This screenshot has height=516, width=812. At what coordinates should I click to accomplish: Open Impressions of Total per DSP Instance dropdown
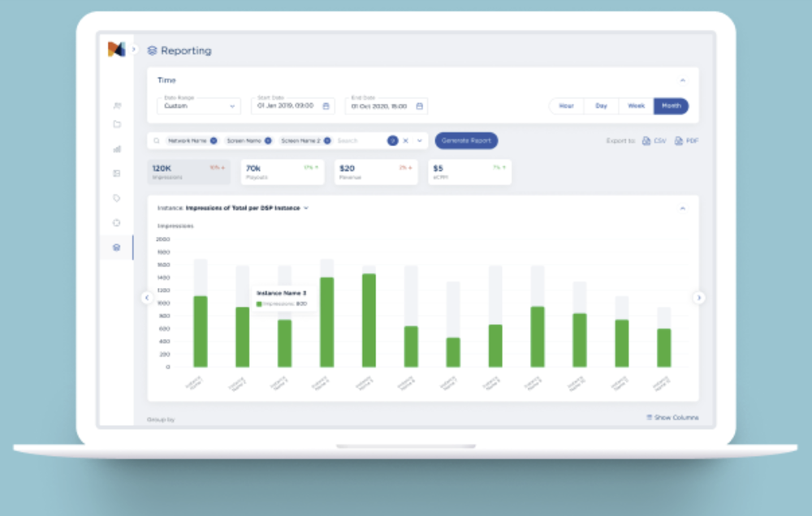coord(247,208)
